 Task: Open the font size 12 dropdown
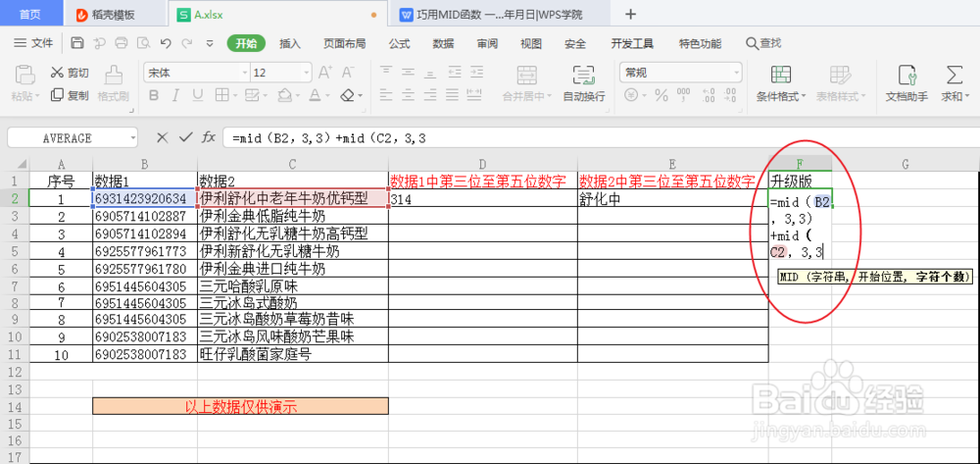305,74
